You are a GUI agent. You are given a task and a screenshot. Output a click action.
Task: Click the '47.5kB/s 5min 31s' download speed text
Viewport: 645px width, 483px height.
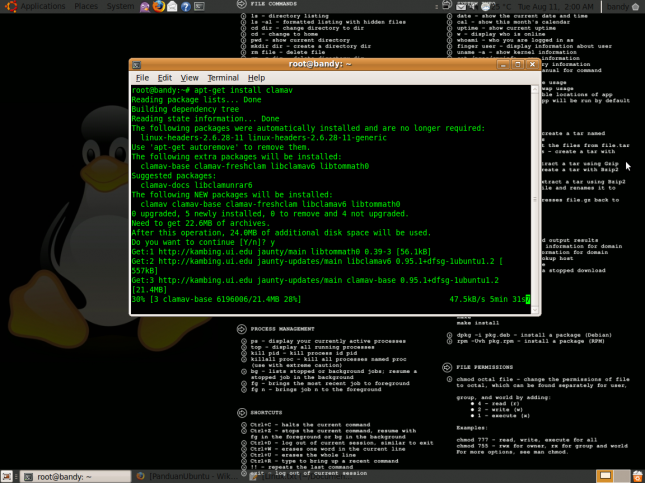click(487, 299)
